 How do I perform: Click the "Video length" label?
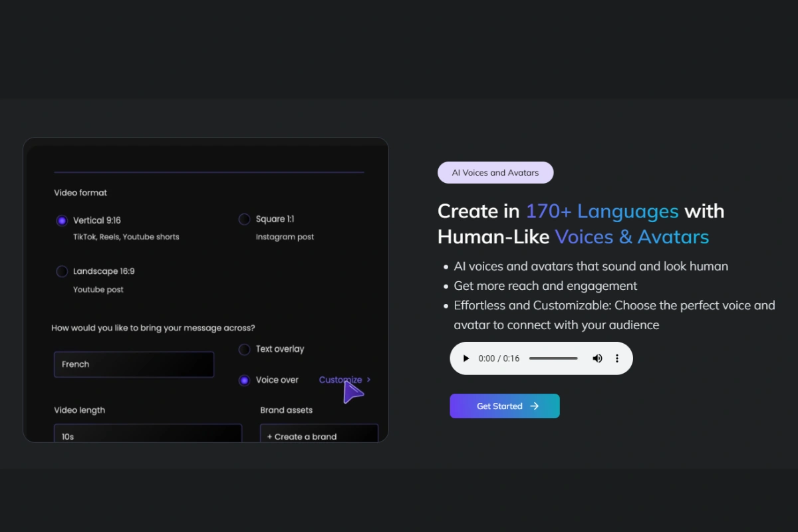pyautogui.click(x=80, y=410)
